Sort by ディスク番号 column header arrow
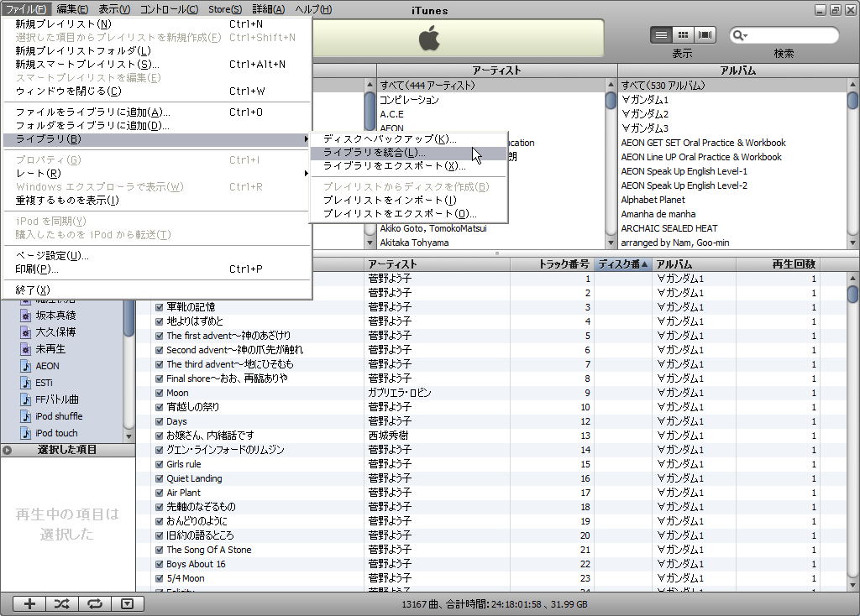The image size is (860, 616). pyautogui.click(x=645, y=264)
